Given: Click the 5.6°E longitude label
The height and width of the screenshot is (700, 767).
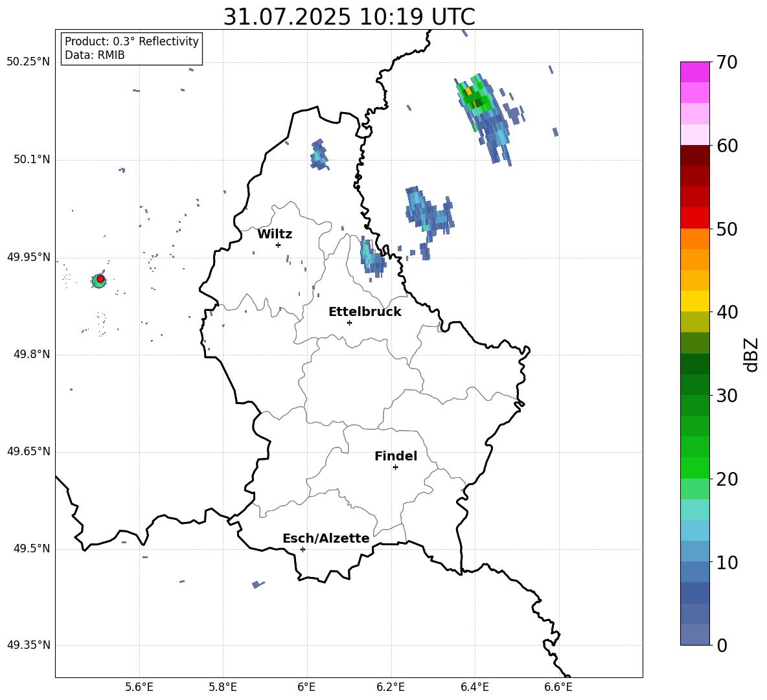Looking at the screenshot, I should pos(139,687).
